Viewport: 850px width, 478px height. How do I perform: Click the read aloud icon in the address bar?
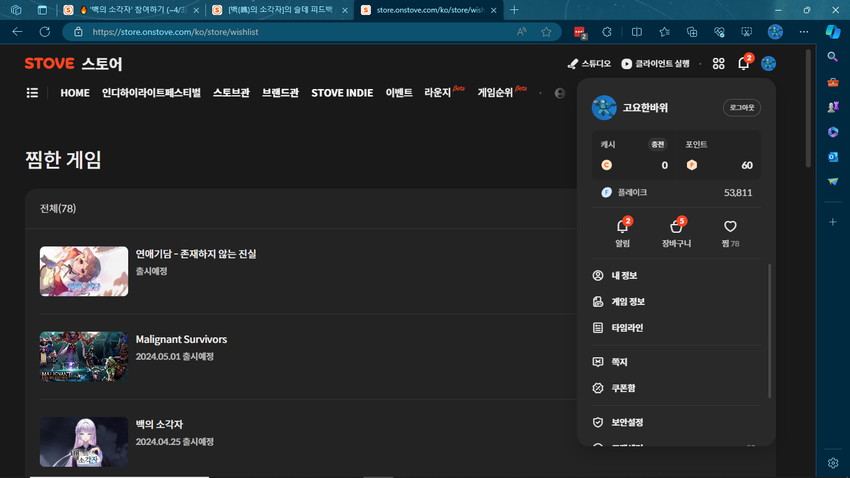click(x=521, y=32)
